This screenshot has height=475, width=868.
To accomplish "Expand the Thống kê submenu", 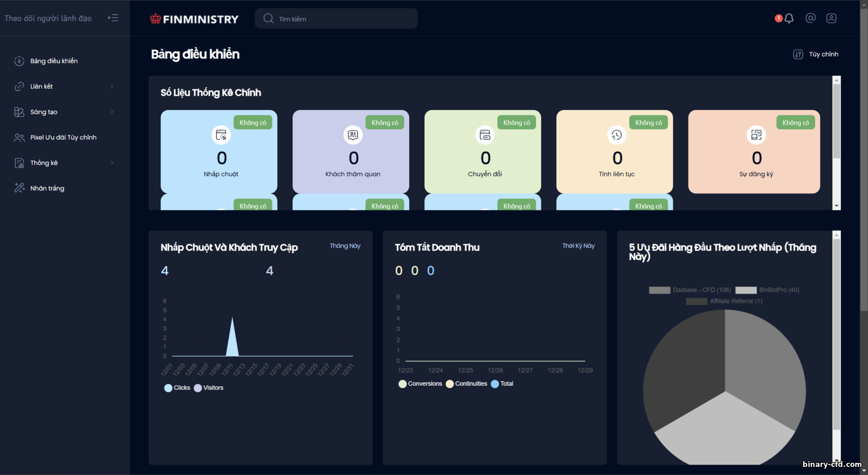I will click(65, 163).
